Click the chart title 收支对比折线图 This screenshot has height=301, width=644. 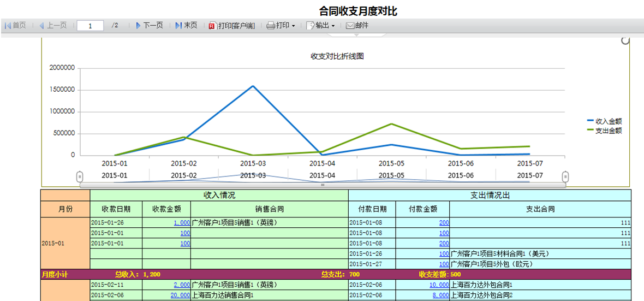tap(337, 56)
